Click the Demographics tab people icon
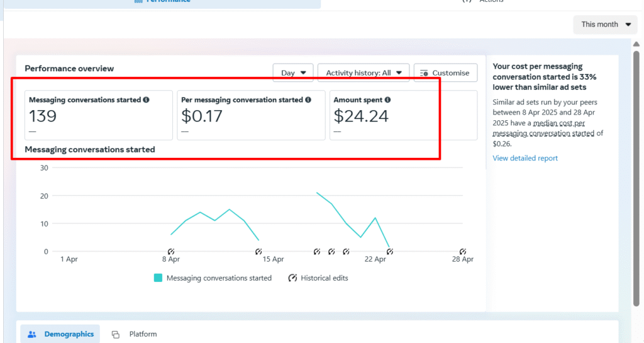The width and height of the screenshot is (644, 343). (32, 334)
